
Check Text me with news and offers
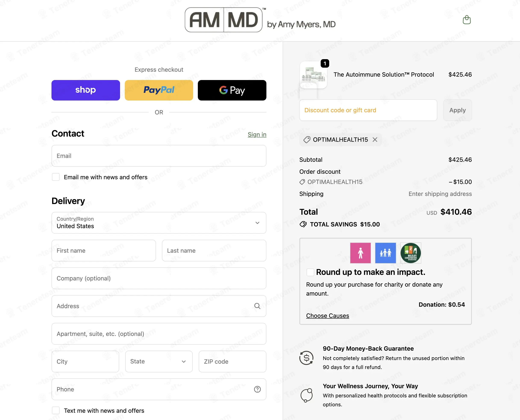pyautogui.click(x=56, y=410)
